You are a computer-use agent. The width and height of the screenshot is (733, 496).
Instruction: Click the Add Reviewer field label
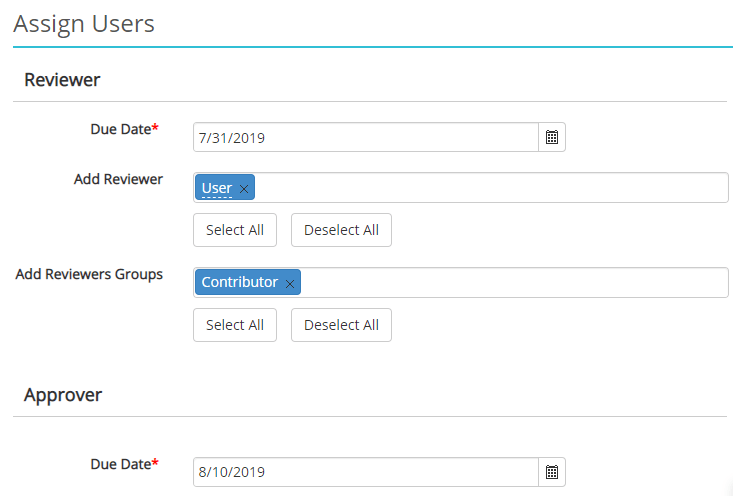118,179
